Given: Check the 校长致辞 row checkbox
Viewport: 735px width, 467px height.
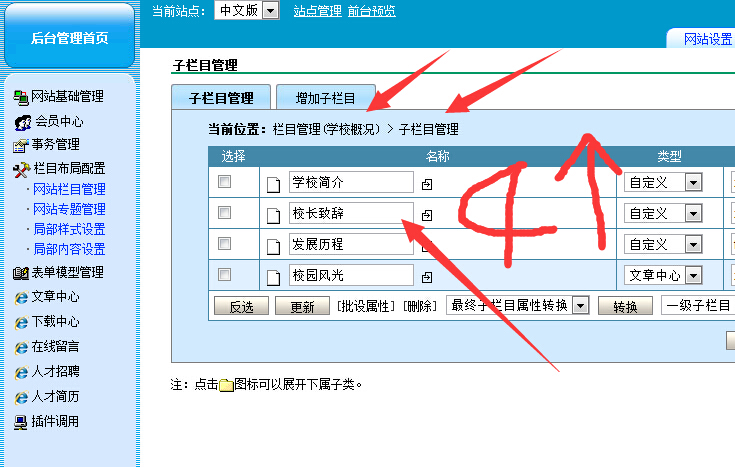Looking at the screenshot, I should point(225,213).
